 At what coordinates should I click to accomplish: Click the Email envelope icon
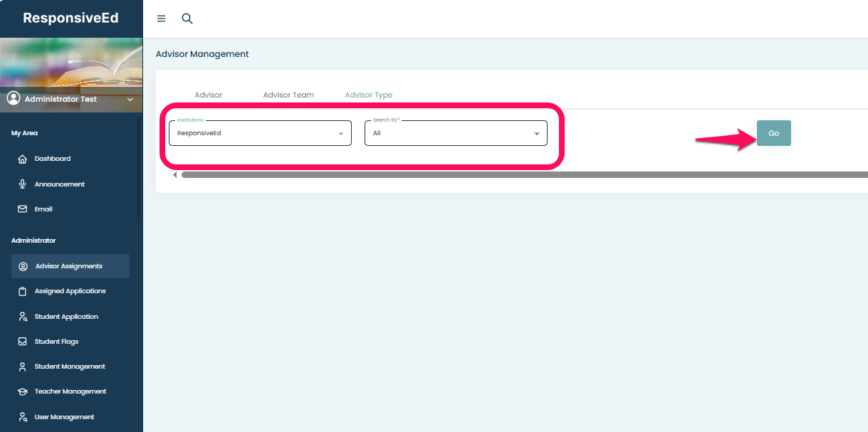pos(22,209)
